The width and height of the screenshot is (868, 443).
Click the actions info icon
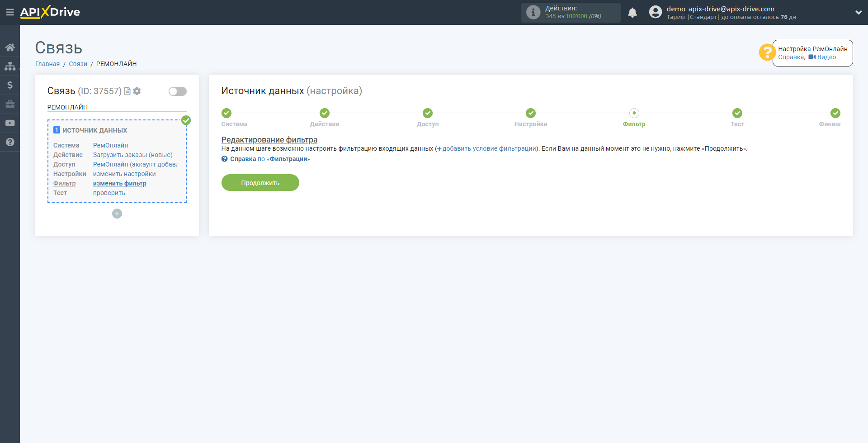533,12
